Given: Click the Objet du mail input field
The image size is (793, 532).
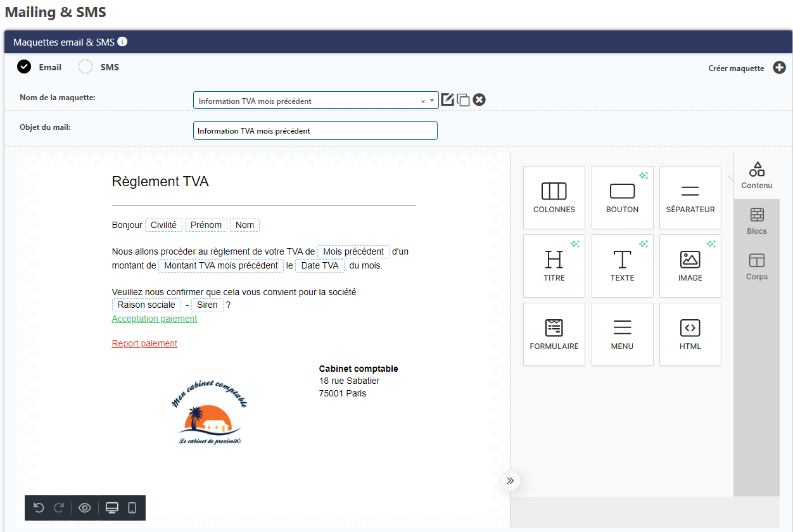Looking at the screenshot, I should (315, 130).
